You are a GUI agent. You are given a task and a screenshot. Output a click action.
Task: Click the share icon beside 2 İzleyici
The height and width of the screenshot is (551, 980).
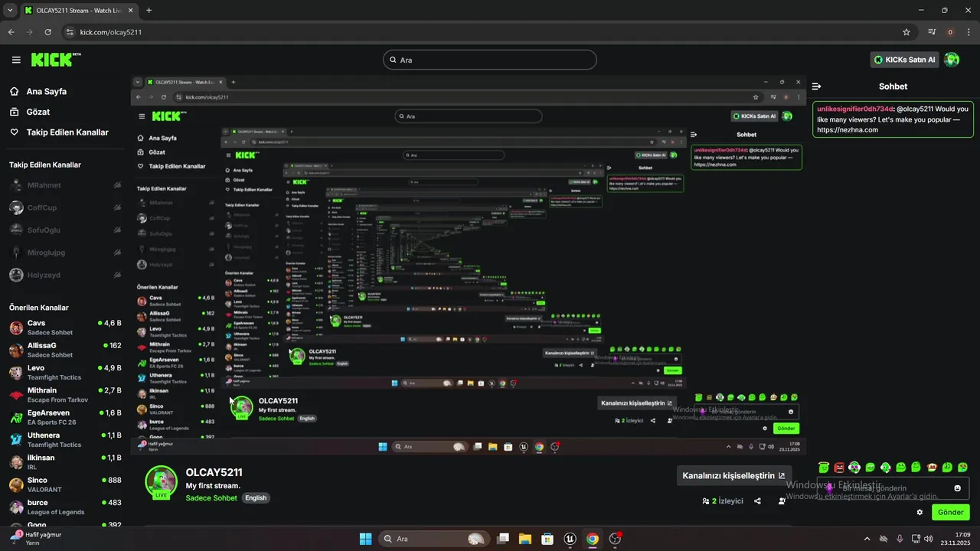(757, 501)
